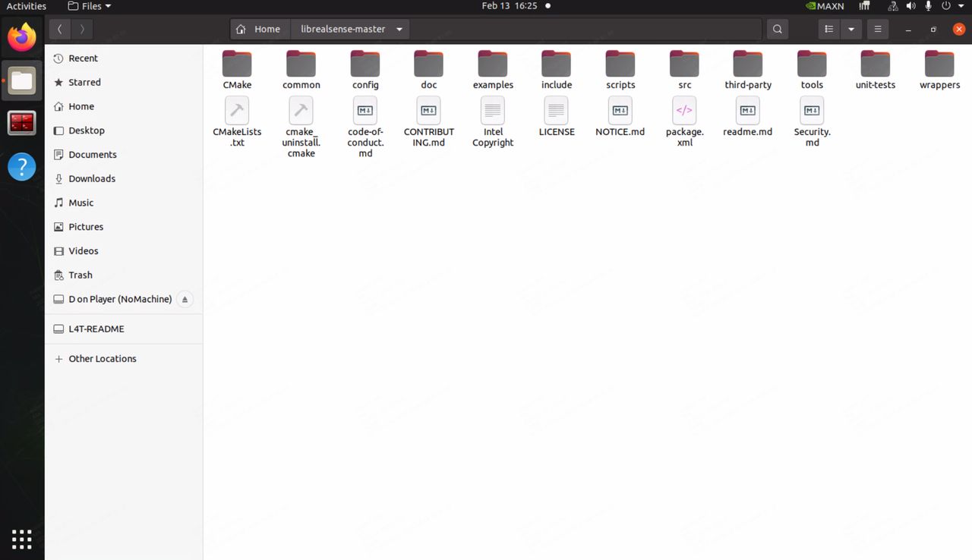Select the package.xml file icon
The image size is (972, 560).
(684, 111)
